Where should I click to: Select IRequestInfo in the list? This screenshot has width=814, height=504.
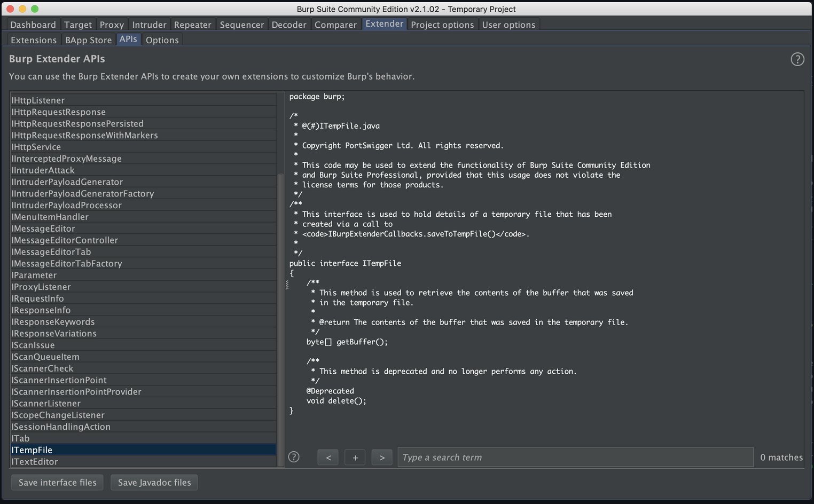[143, 298]
